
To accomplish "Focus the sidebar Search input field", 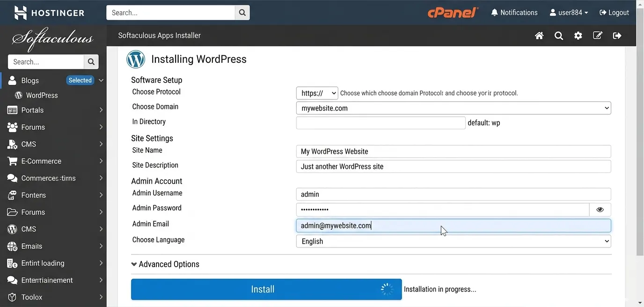I will click(46, 62).
